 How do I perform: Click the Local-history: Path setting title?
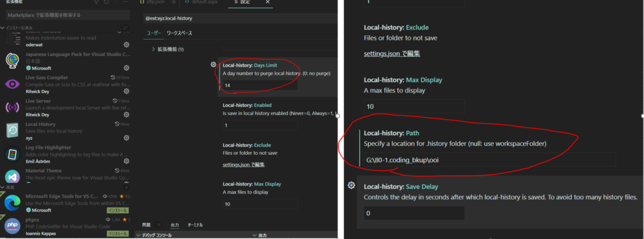(x=391, y=133)
